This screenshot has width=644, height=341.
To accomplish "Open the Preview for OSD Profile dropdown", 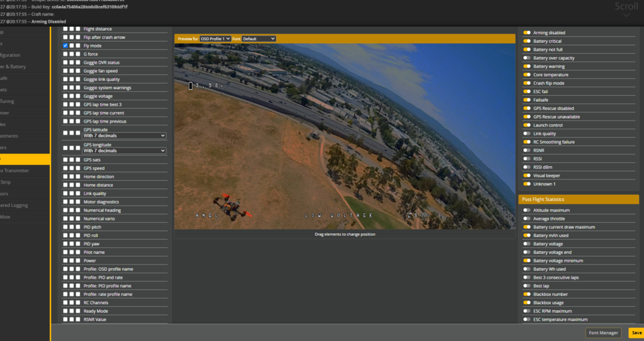I will [x=215, y=39].
